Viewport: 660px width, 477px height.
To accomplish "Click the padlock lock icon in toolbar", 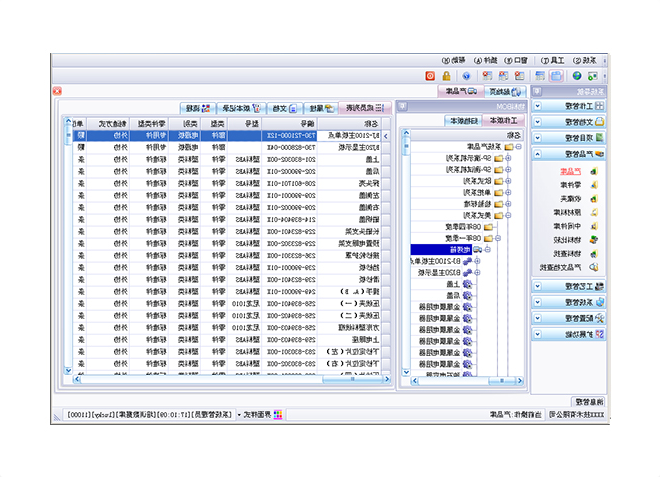I will pos(446,75).
